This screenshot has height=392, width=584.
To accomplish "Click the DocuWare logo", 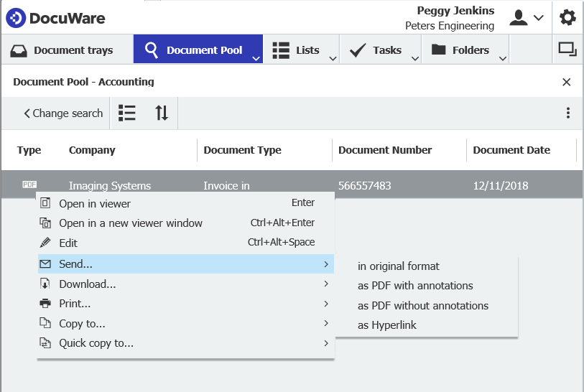I will point(56,19).
